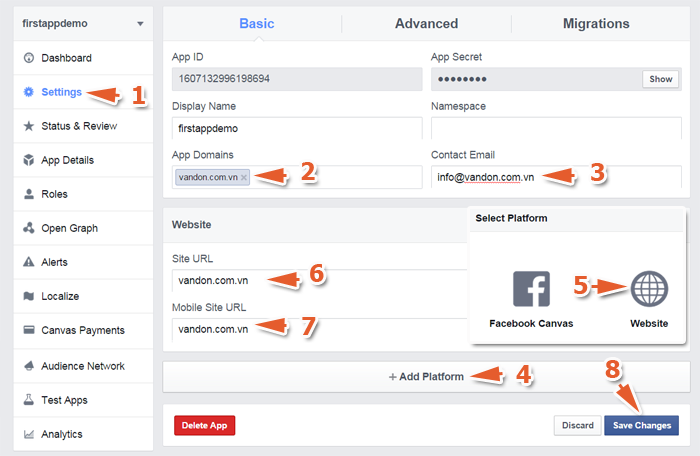700x456 pixels.
Task: Click Add Platform bar
Action: (426, 377)
